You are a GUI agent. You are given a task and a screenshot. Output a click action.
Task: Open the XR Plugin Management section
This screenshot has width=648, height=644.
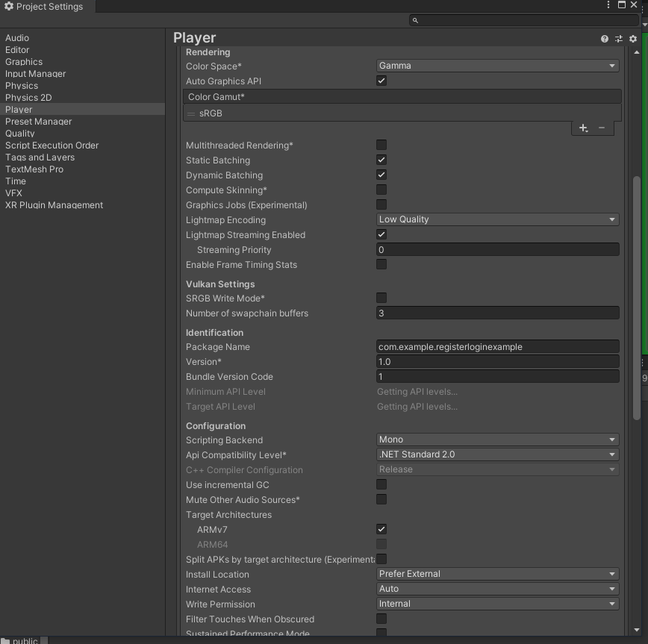point(53,204)
